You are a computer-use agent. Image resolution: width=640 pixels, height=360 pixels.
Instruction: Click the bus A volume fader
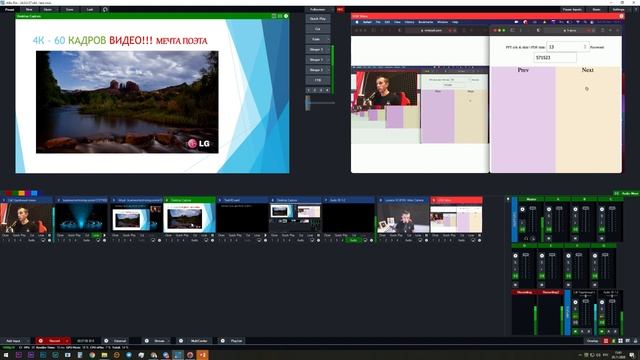tap(559, 209)
